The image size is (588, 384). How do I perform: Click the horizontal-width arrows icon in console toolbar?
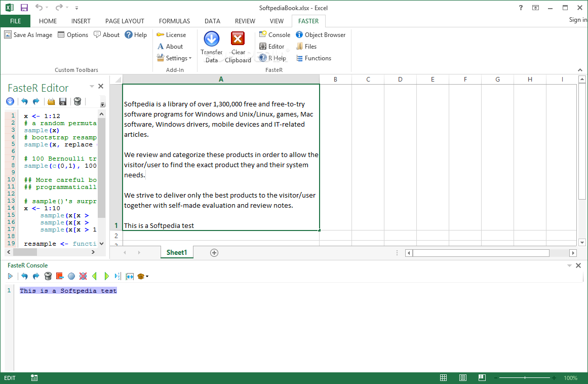[x=129, y=277]
